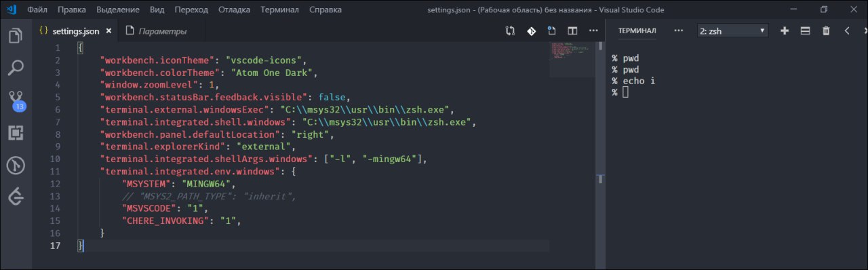The width and height of the screenshot is (868, 270).
Task: Click the VS Code logo in title bar
Action: (x=10, y=9)
